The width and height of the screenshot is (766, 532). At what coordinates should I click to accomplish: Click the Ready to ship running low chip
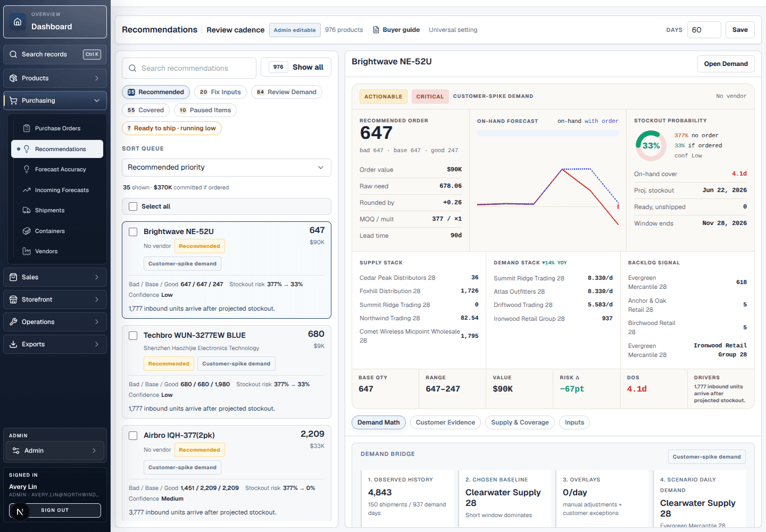pyautogui.click(x=172, y=128)
